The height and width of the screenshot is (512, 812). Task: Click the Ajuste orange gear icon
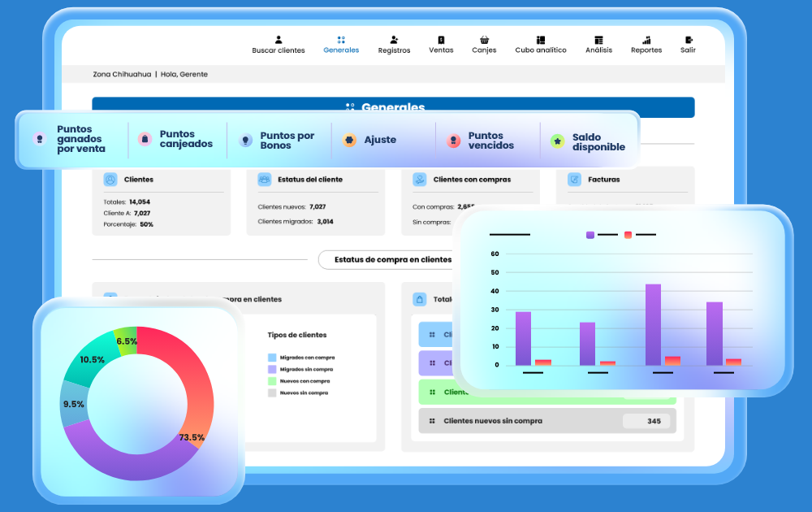coord(349,140)
